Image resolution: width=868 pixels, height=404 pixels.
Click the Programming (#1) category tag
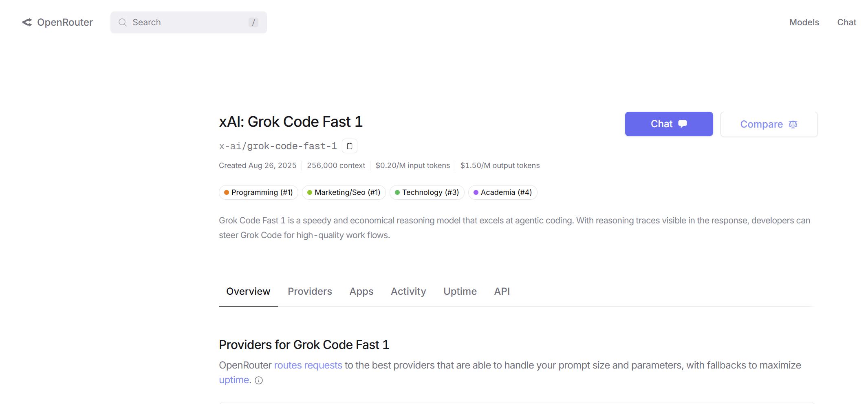pos(258,192)
